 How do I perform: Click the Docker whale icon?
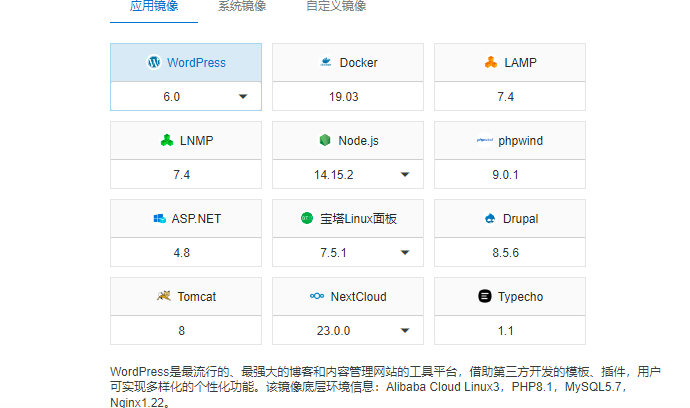click(326, 62)
